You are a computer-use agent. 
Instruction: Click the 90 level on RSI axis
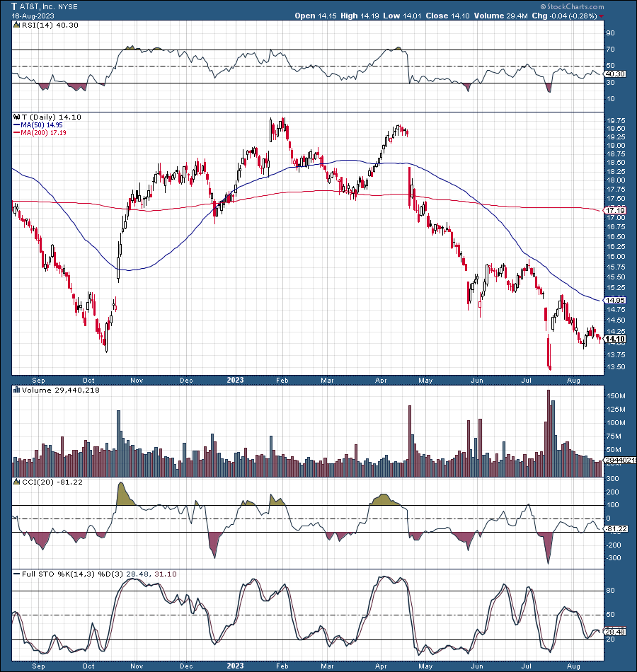pos(610,33)
